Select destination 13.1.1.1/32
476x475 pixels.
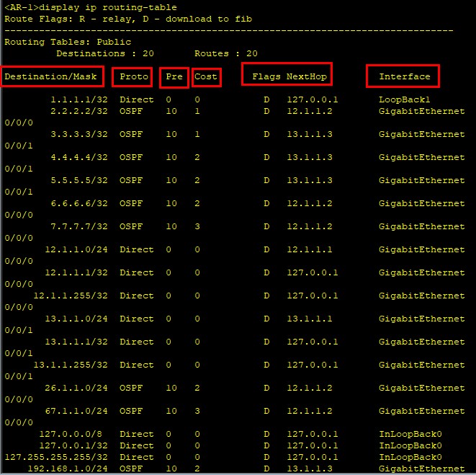pyautogui.click(x=76, y=342)
